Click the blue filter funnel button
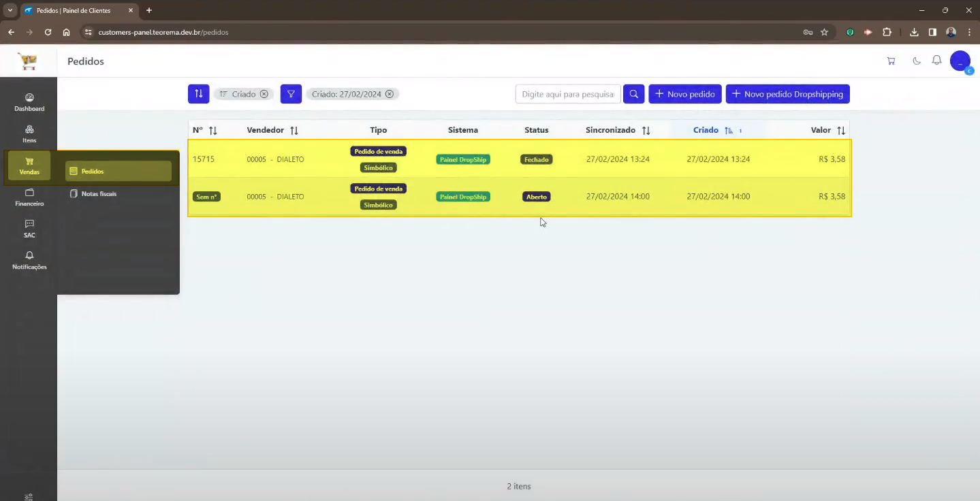The width and height of the screenshot is (980, 501). coord(291,94)
